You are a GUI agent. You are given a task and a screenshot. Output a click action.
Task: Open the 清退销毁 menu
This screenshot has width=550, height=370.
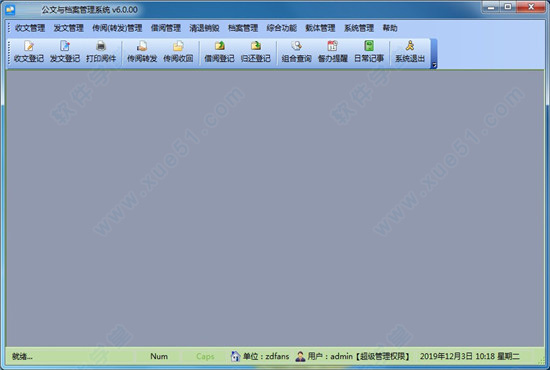coord(204,28)
